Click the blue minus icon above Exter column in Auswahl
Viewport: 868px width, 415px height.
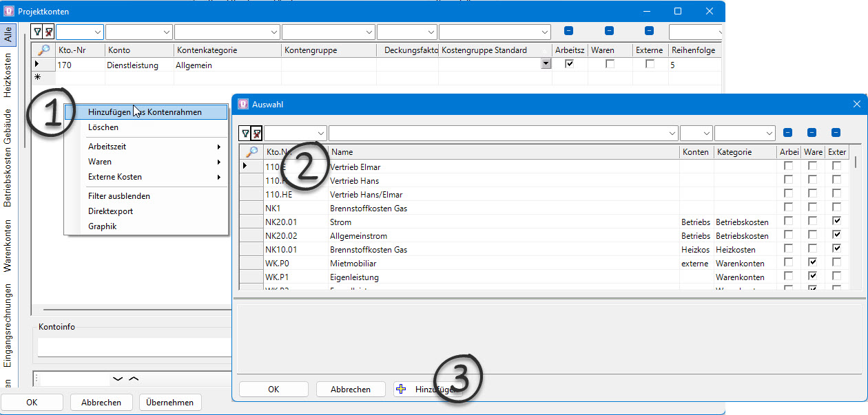pyautogui.click(x=836, y=133)
